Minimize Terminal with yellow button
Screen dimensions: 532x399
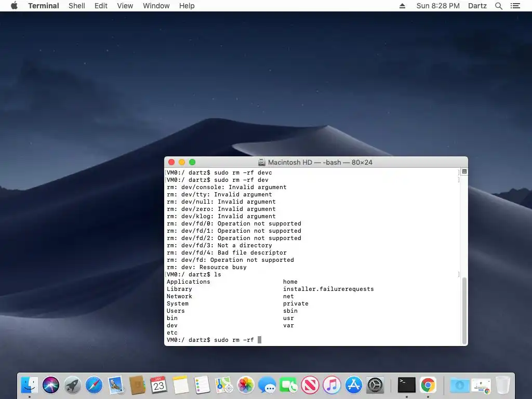tap(182, 162)
